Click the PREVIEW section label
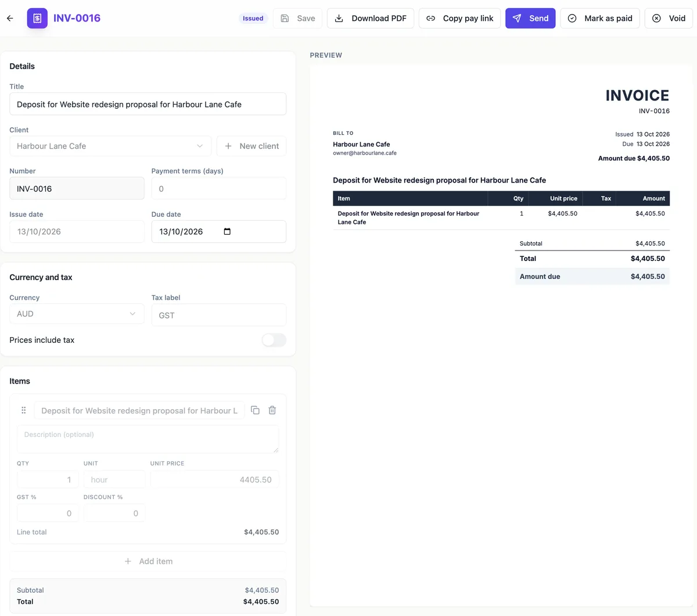Viewport: 697px width, 616px height. (326, 55)
